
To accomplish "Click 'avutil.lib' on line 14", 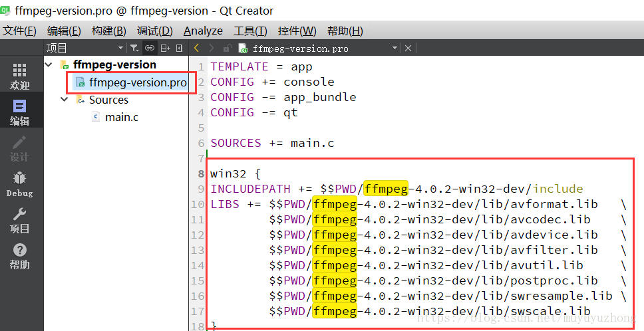I will click(x=547, y=265).
